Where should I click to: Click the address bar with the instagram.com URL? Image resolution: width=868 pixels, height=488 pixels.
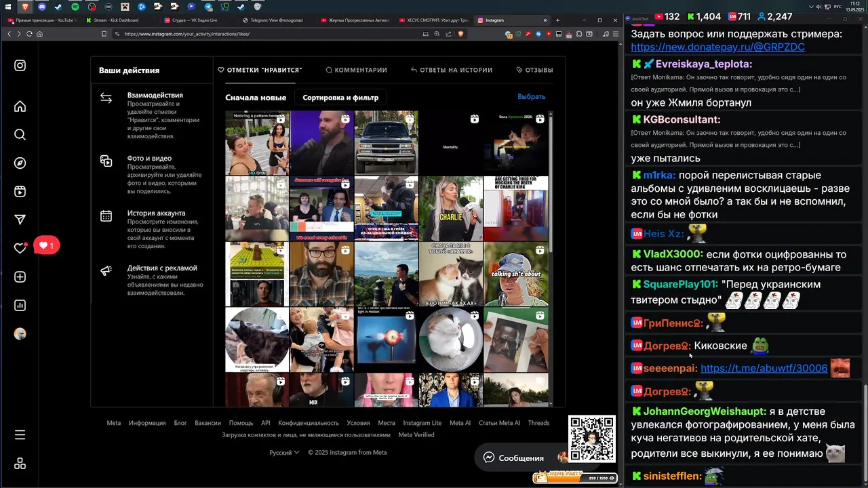pyautogui.click(x=271, y=34)
